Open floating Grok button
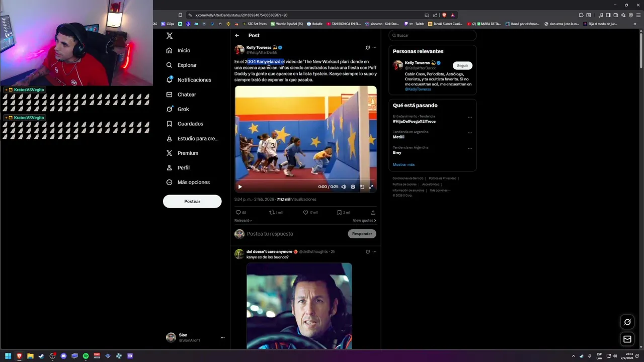 pos(627,322)
